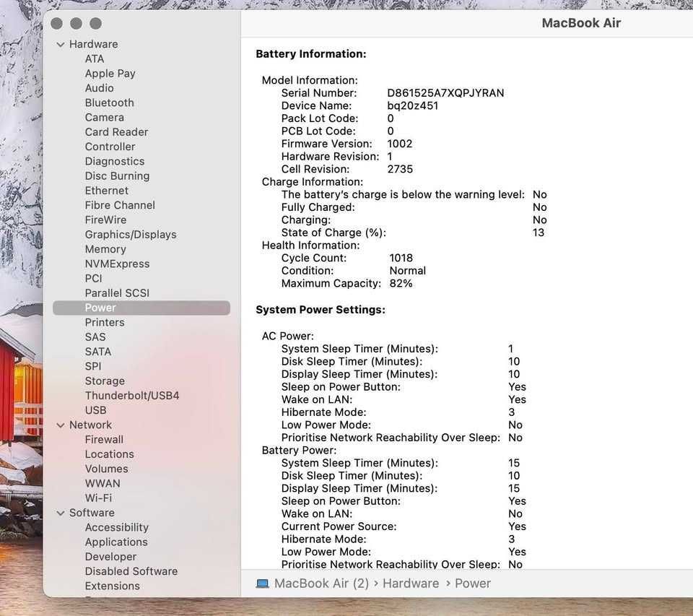Open Parallel SCSI entry
The image size is (693, 616).
pyautogui.click(x=117, y=292)
